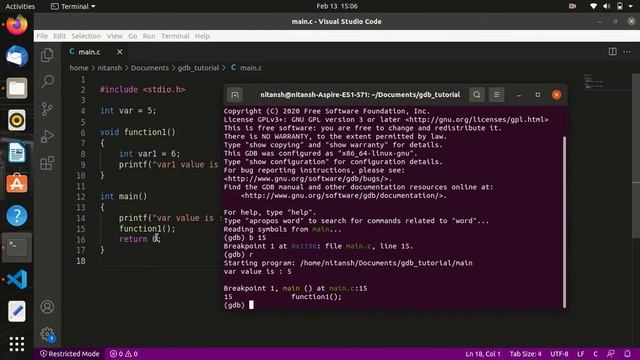
Task: Click the feedback icon in status bar
Action: 611,354
